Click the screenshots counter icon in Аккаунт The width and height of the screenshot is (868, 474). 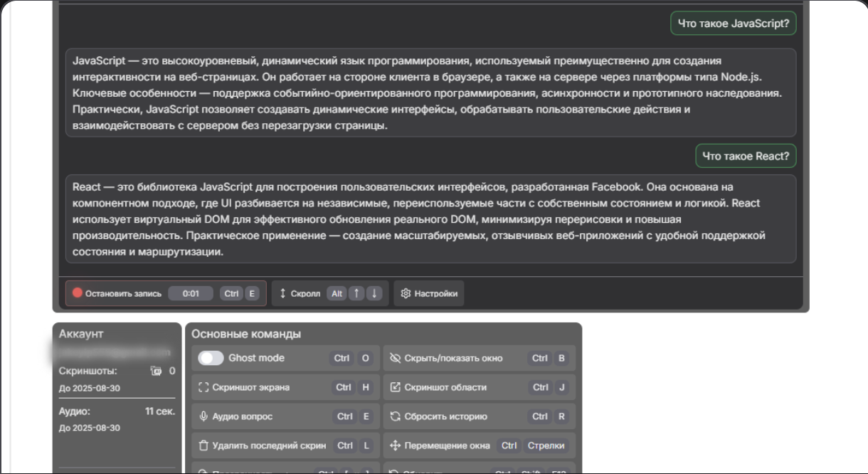point(157,371)
